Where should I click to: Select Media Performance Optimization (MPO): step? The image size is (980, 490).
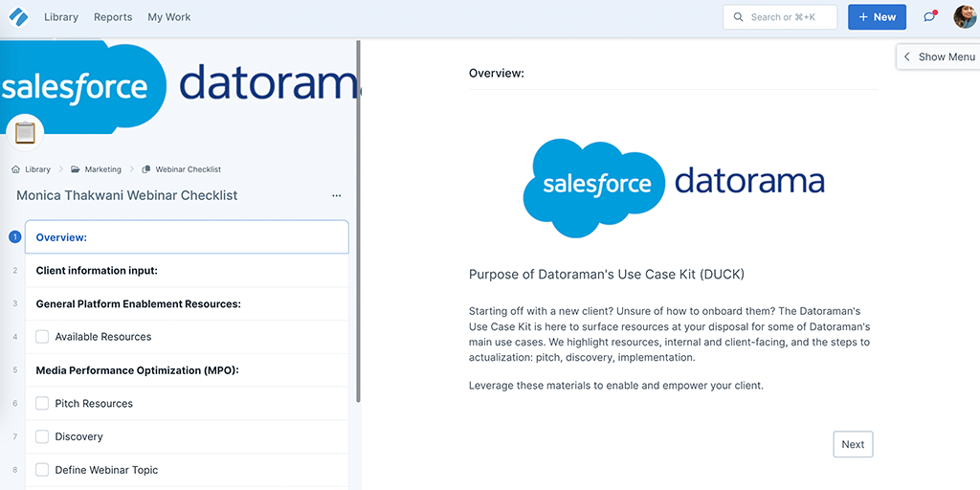tap(187, 370)
